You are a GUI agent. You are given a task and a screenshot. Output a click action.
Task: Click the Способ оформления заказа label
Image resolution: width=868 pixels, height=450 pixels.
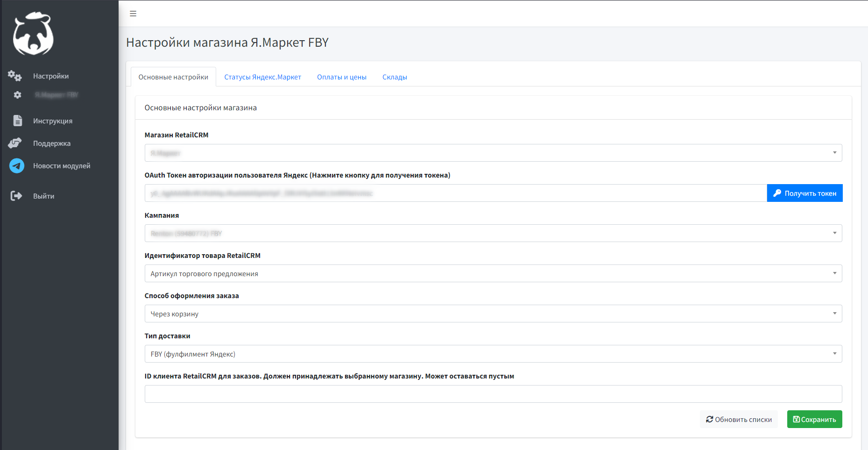(191, 296)
